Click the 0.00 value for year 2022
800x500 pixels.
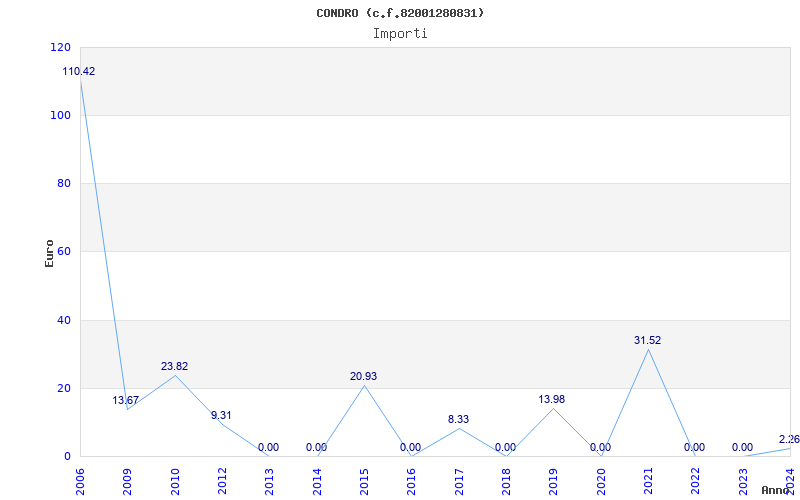pos(694,447)
